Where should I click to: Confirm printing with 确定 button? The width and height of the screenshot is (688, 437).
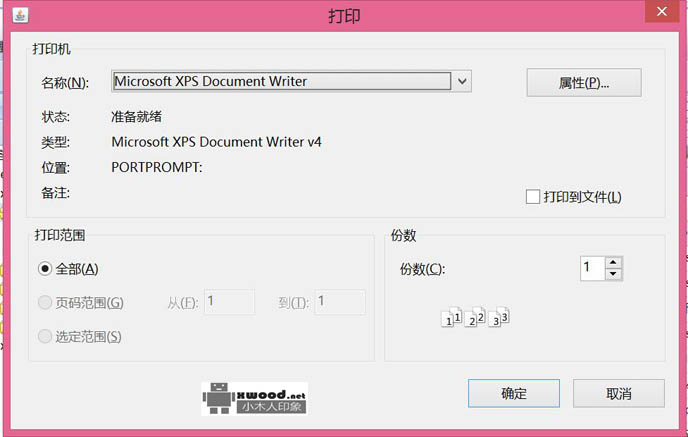click(x=514, y=394)
